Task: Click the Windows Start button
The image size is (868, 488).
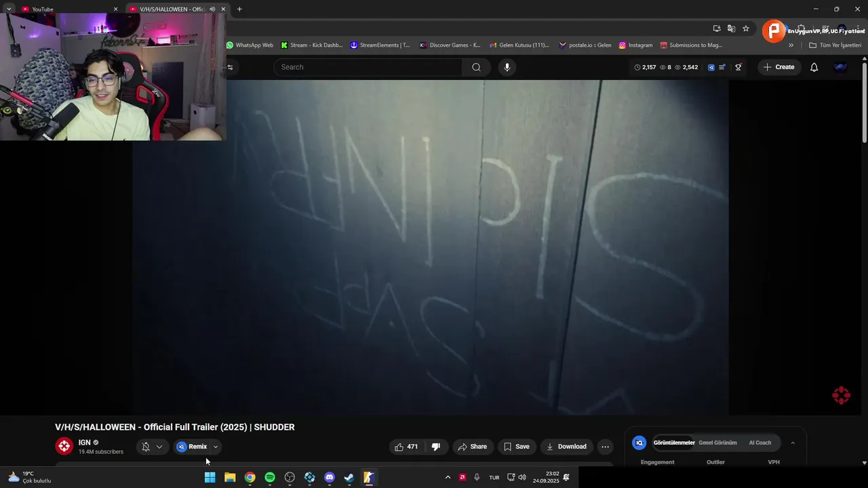Action: (x=210, y=477)
